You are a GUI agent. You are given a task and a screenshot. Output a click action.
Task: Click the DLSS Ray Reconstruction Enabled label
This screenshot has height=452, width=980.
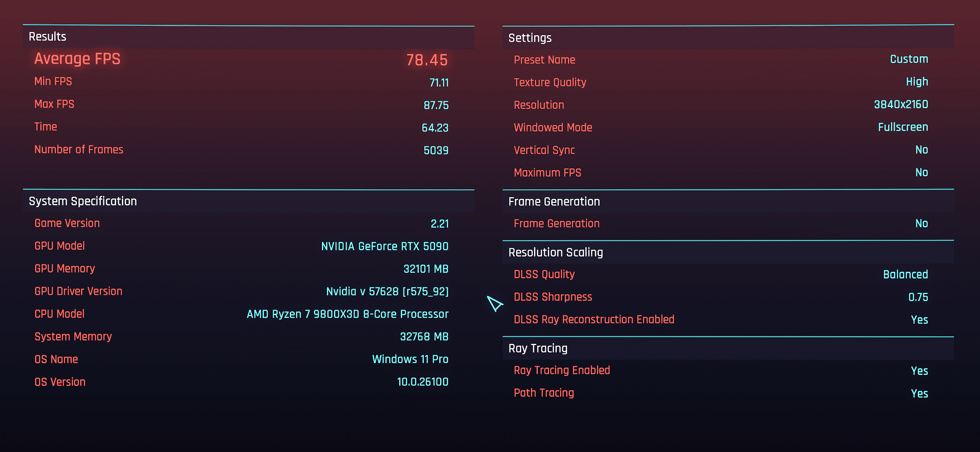coord(594,320)
